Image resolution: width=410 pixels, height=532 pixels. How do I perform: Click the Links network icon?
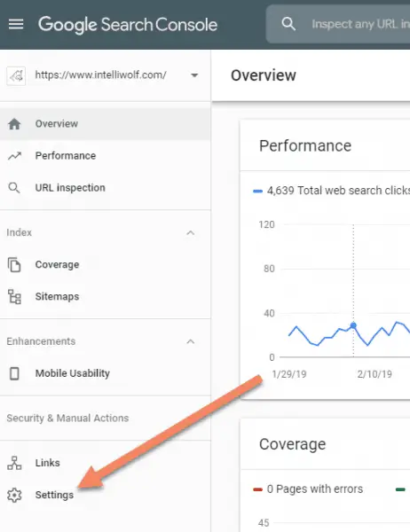pos(14,463)
